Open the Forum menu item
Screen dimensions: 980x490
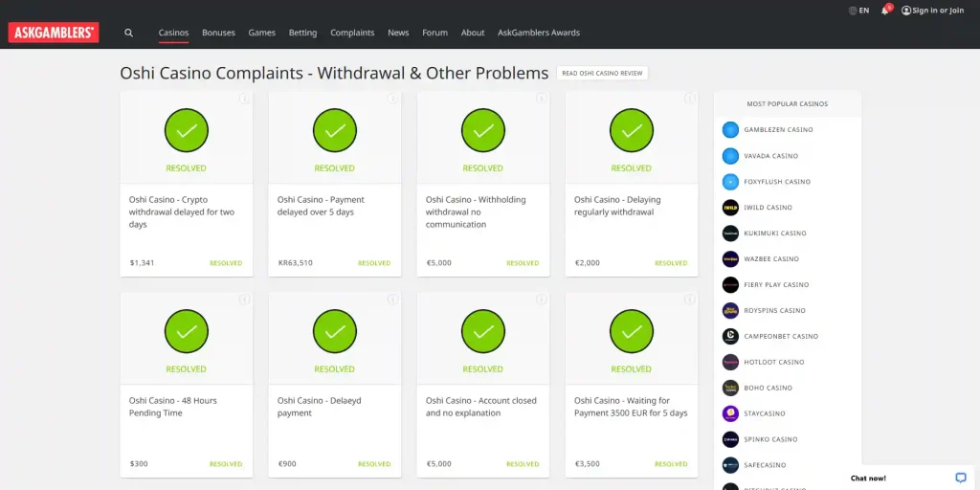[x=435, y=33]
